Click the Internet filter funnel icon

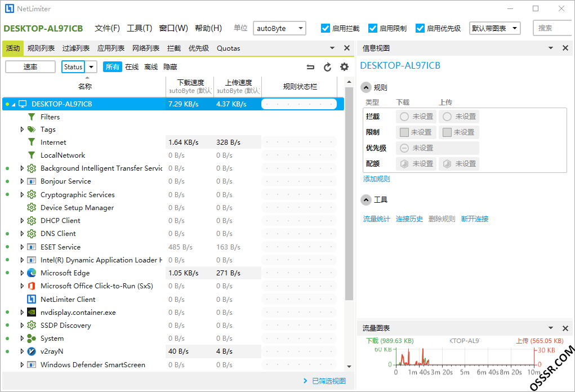[x=32, y=142]
